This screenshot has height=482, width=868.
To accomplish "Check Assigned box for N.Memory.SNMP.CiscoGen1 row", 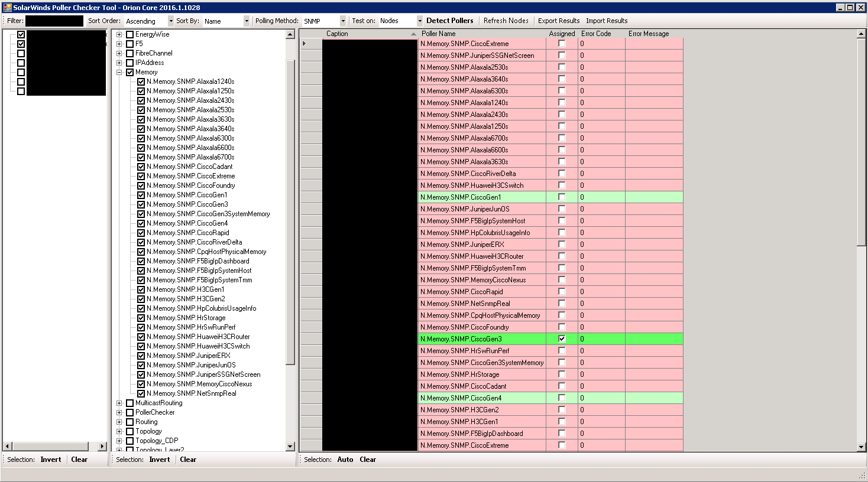I will pos(562,197).
